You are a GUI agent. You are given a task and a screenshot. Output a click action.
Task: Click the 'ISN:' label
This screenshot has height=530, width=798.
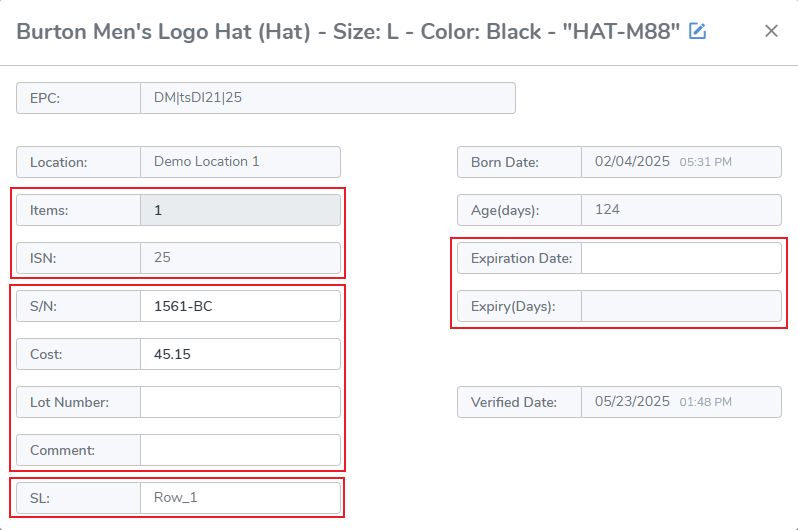[x=43, y=258]
